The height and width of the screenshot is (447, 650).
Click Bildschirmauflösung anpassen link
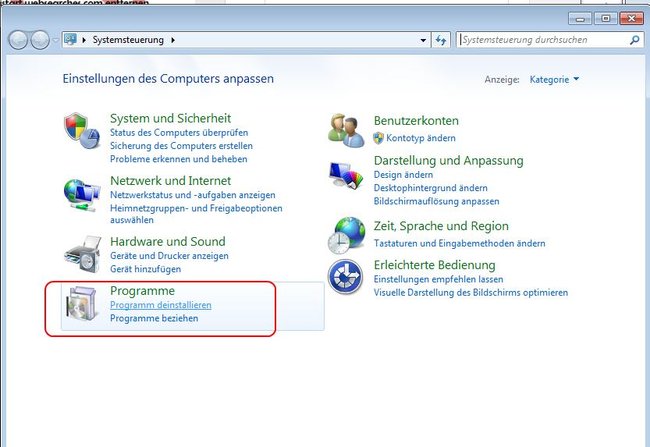tap(437, 201)
